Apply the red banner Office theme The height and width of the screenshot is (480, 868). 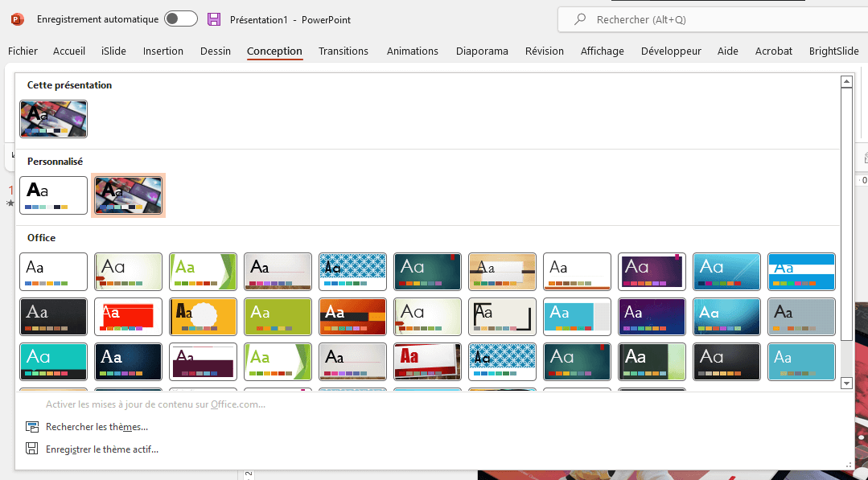[427, 361]
